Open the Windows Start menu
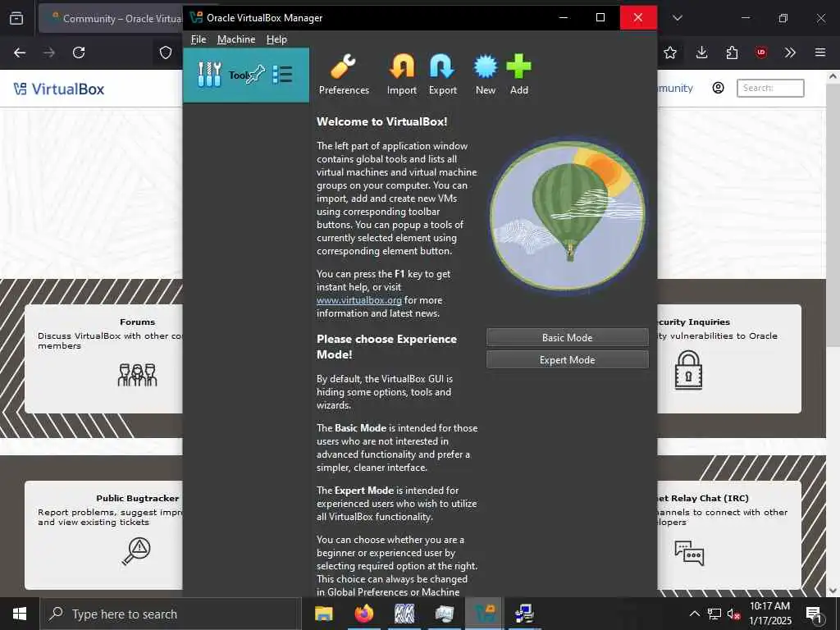 [x=20, y=614]
